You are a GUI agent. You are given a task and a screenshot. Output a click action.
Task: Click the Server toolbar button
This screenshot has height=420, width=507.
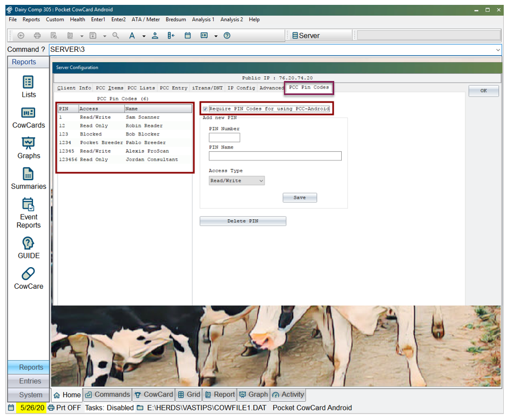306,36
